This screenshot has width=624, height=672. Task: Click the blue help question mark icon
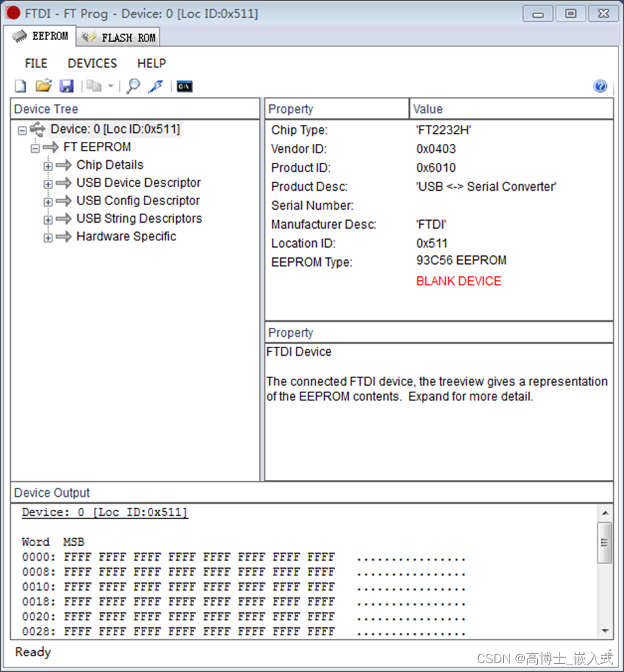pyautogui.click(x=600, y=86)
